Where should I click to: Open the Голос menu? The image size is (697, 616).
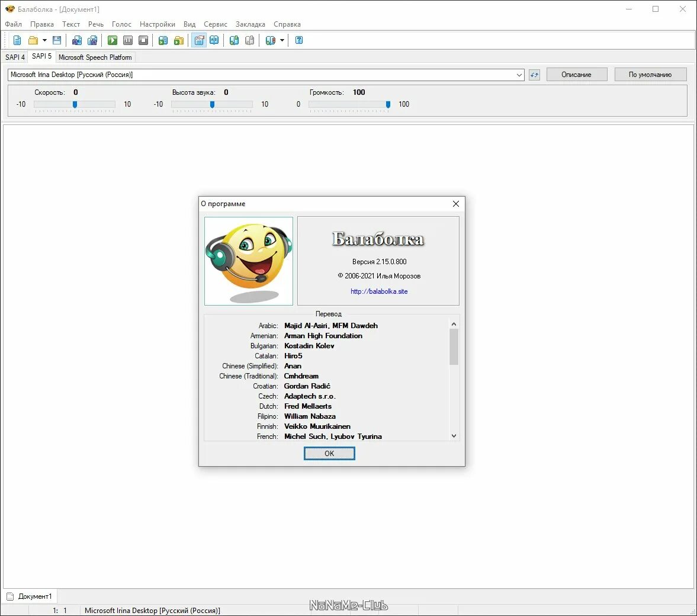point(121,24)
